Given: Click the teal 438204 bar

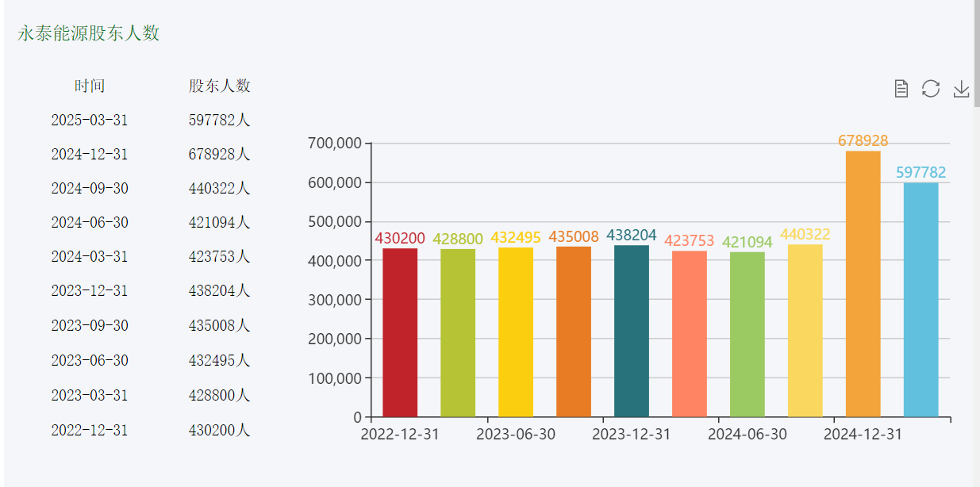Looking at the screenshot, I should [x=632, y=331].
